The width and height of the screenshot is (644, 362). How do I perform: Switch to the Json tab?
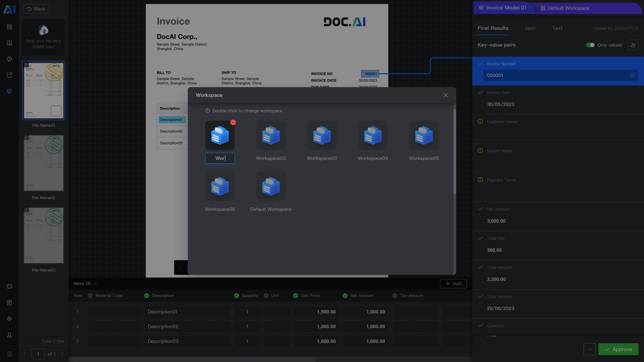pyautogui.click(x=530, y=28)
